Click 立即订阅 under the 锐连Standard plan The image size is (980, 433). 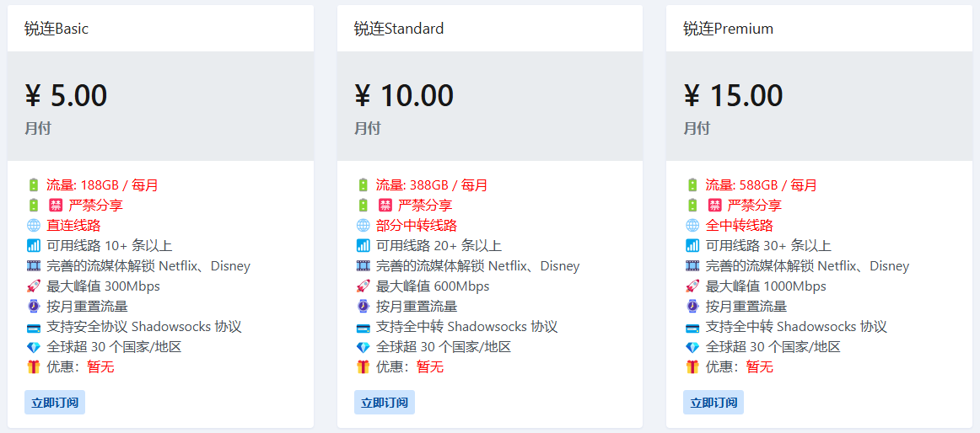pyautogui.click(x=385, y=403)
